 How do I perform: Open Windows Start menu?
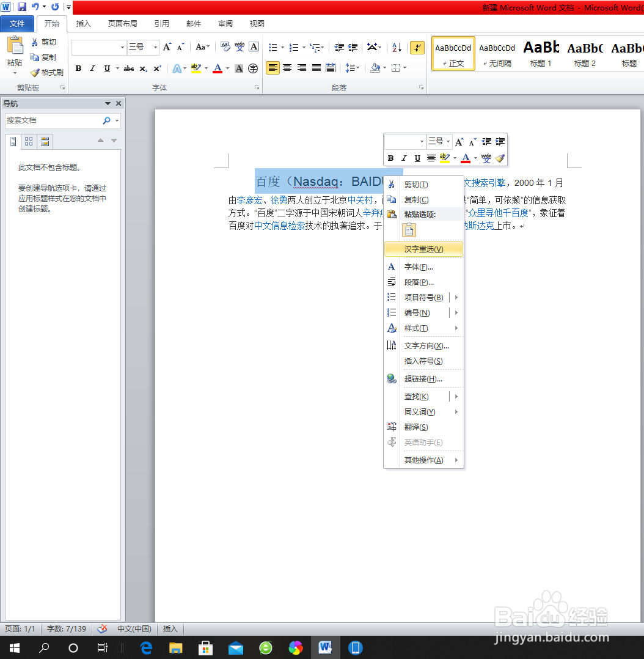(14, 647)
